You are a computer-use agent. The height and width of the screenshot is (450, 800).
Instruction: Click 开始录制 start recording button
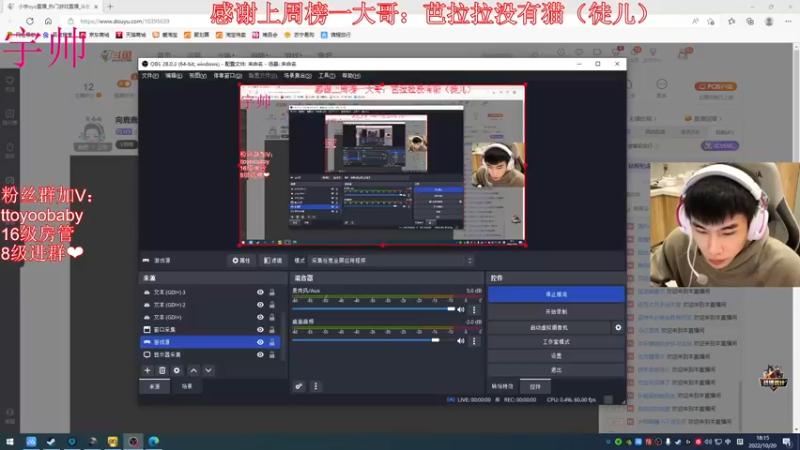click(556, 312)
